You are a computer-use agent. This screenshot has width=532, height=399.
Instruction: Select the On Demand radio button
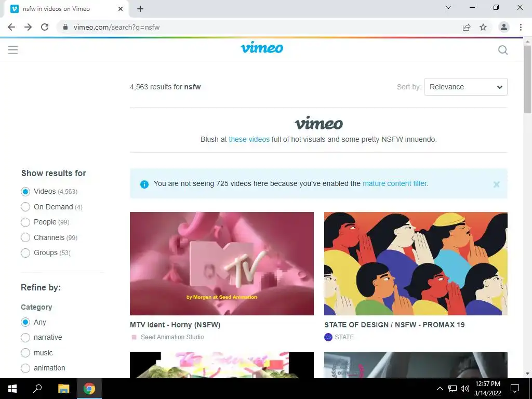coord(25,207)
